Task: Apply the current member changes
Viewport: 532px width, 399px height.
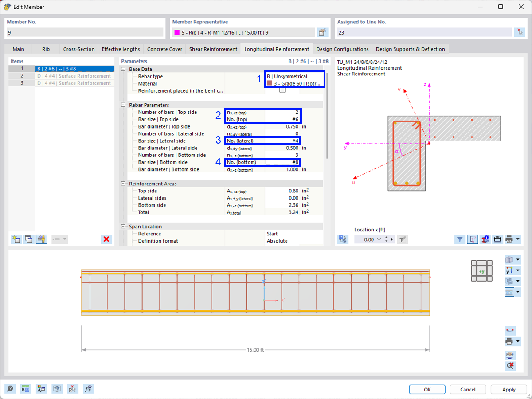Action: [x=509, y=389]
